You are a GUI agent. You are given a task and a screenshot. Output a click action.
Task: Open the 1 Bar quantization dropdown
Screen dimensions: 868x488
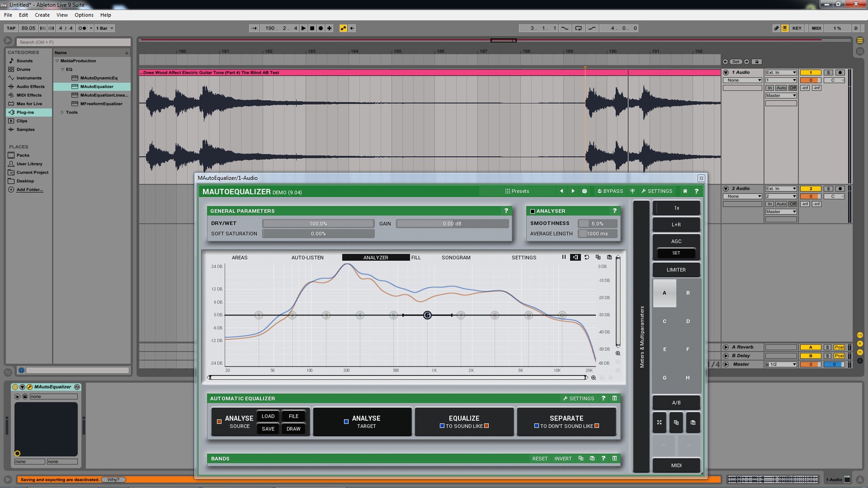(104, 28)
